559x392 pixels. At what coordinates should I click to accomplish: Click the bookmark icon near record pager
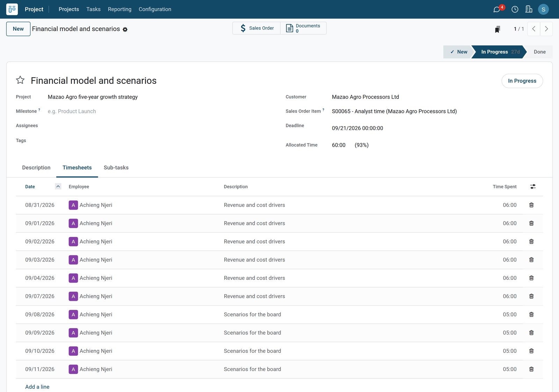pyautogui.click(x=498, y=29)
